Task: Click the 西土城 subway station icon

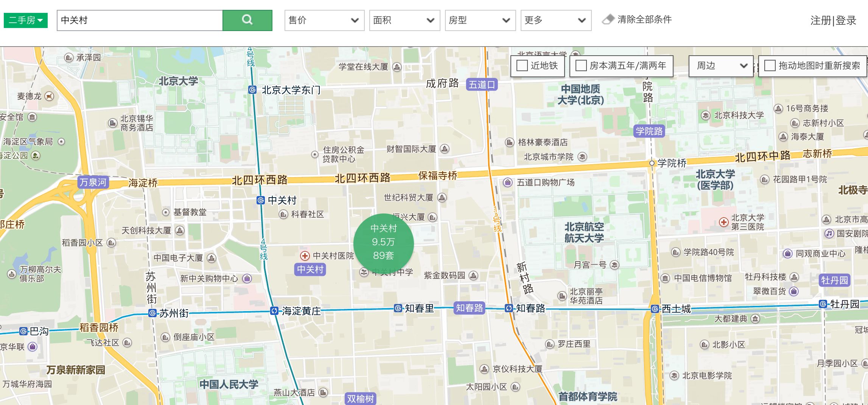Action: click(655, 309)
